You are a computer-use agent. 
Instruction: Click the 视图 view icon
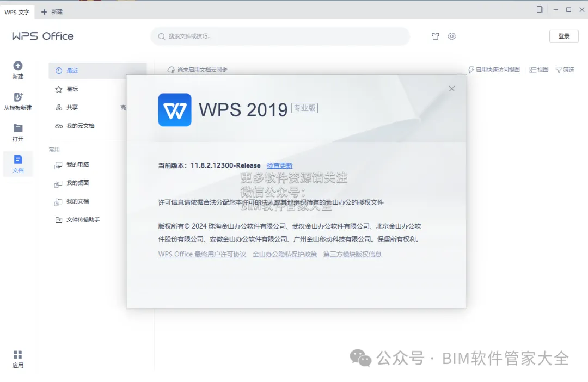532,70
